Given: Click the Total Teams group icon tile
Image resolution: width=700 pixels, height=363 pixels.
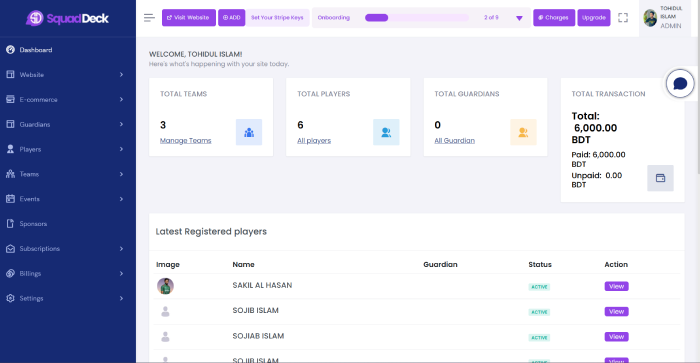Looking at the screenshot, I should pyautogui.click(x=249, y=132).
